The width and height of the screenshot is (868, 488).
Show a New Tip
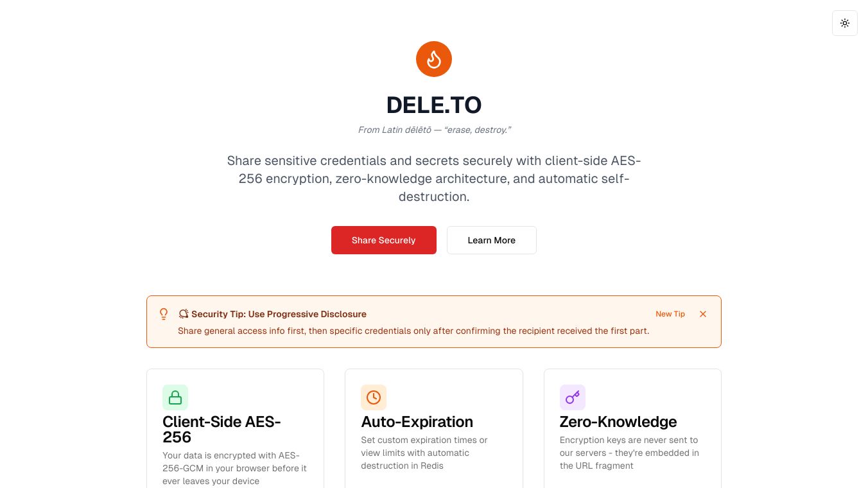tap(670, 314)
